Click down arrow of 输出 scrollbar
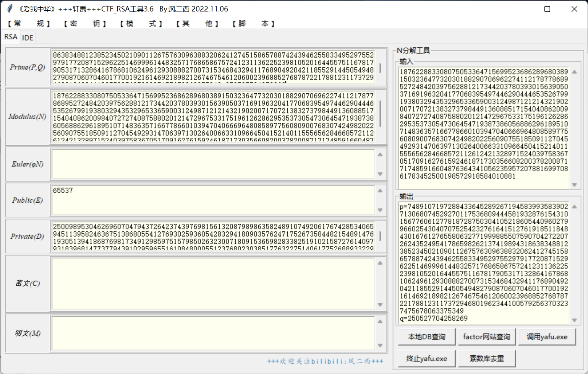Image resolution: width=588 pixels, height=374 pixels. (574, 320)
